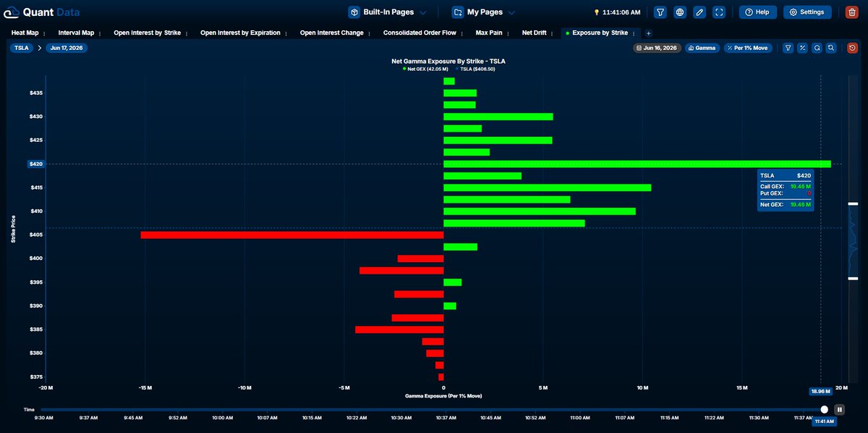The height and width of the screenshot is (433, 868).
Task: Click the -15 M x-axis label
Action: point(145,387)
